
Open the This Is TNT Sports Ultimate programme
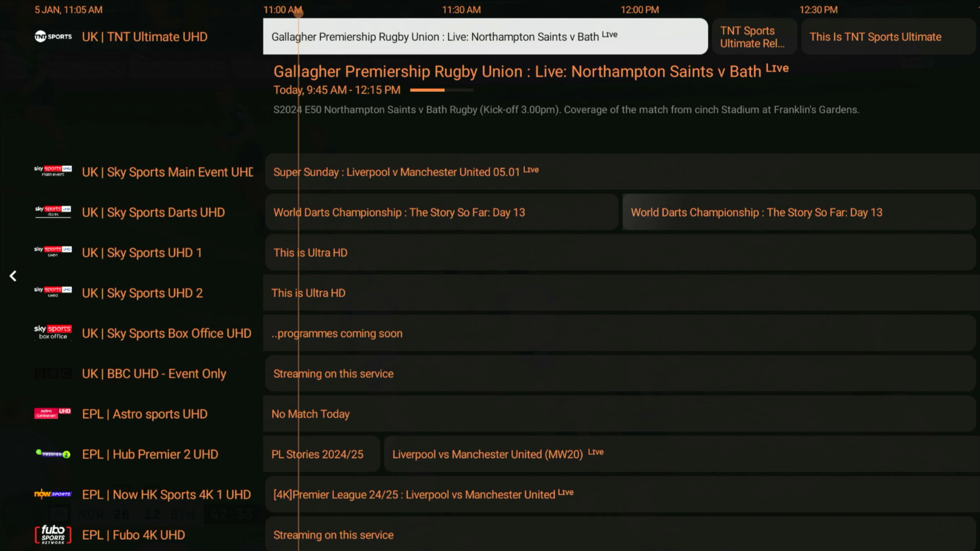point(875,37)
